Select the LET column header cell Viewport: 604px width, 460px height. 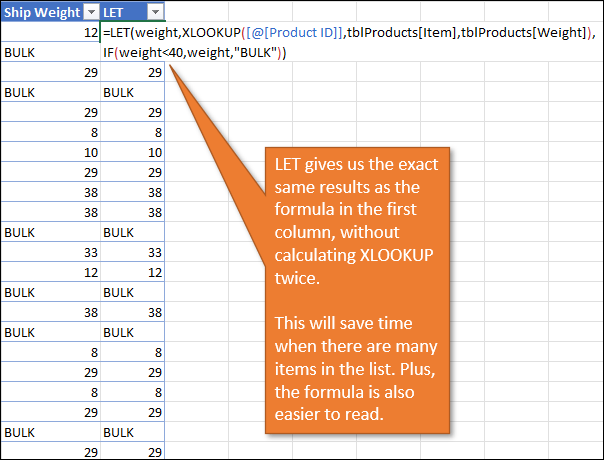click(122, 12)
